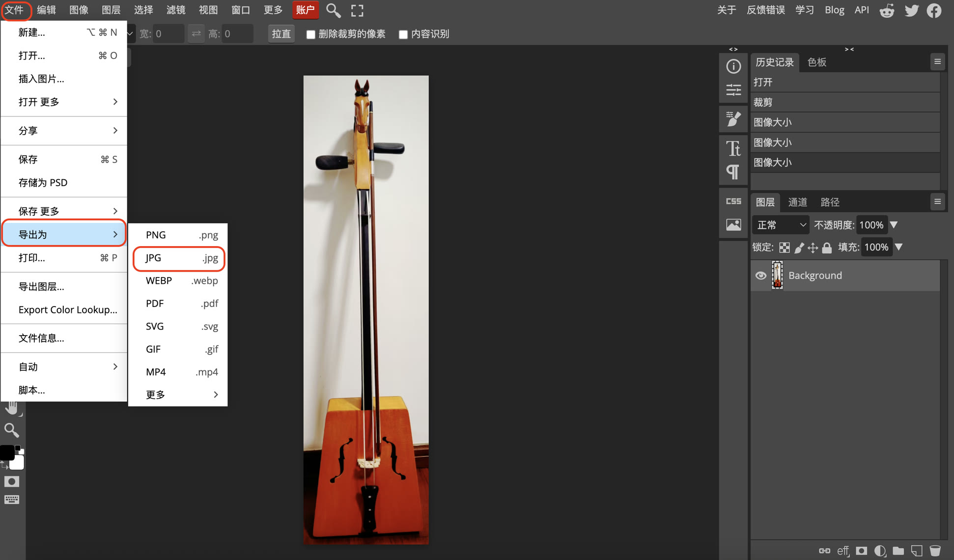This screenshot has height=560, width=954.
Task: Open the adjustment layer icon
Action: (880, 551)
